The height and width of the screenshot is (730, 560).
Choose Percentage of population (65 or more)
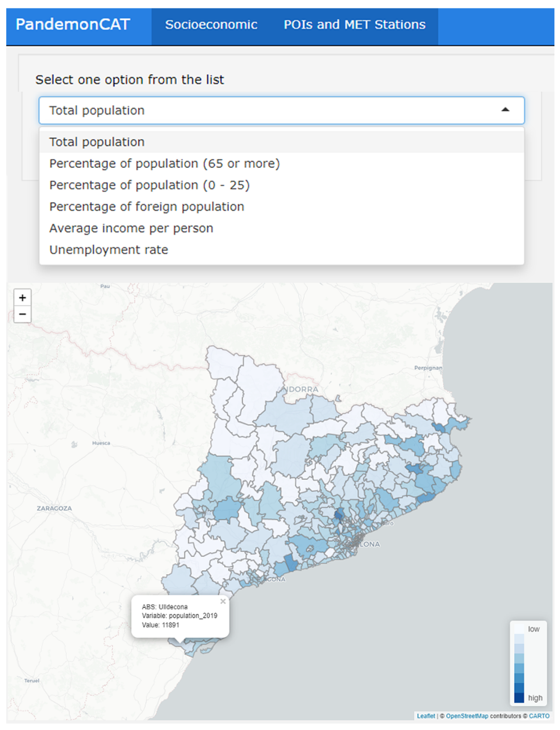[164, 164]
